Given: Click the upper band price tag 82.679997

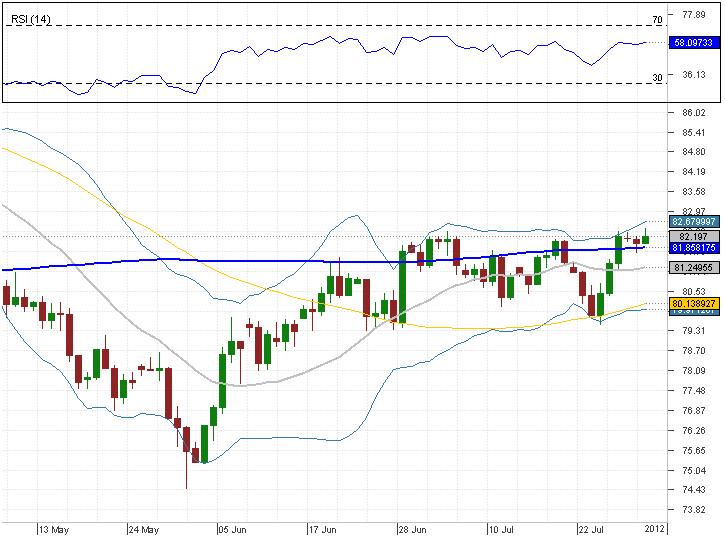Looking at the screenshot, I should [x=694, y=221].
